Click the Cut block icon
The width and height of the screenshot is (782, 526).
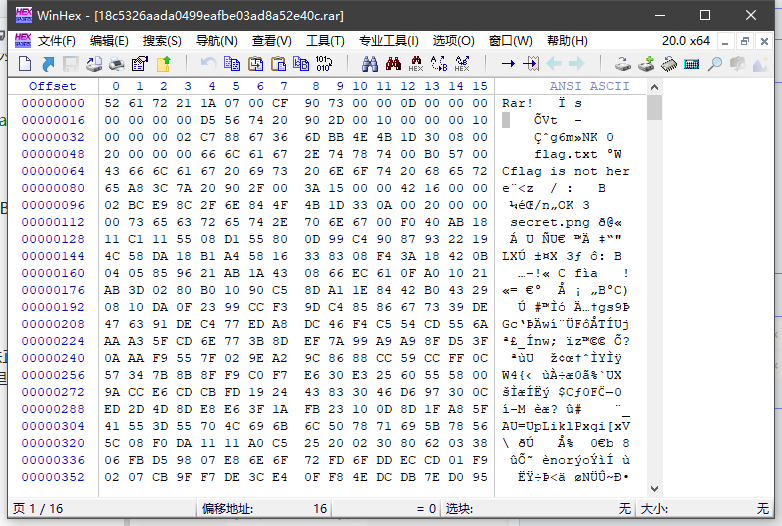[x=255, y=64]
